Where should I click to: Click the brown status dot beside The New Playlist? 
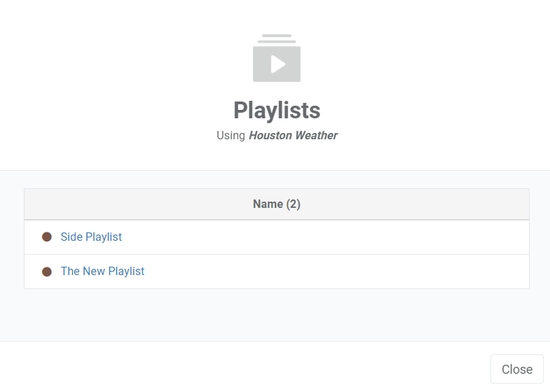click(x=47, y=272)
